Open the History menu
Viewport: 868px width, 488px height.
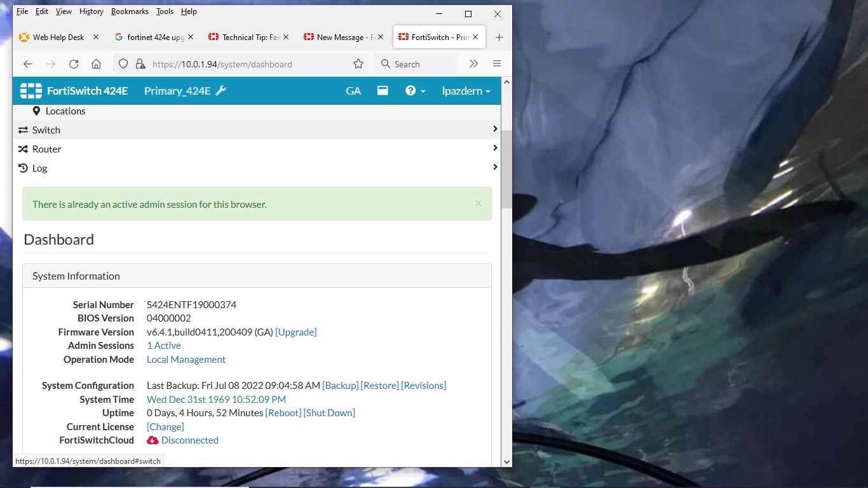coord(92,11)
